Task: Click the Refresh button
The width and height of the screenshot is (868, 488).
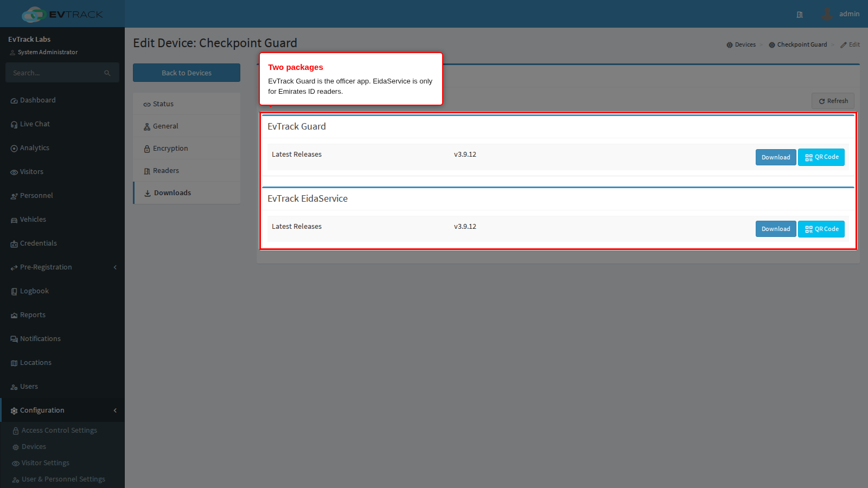Action: (x=833, y=101)
